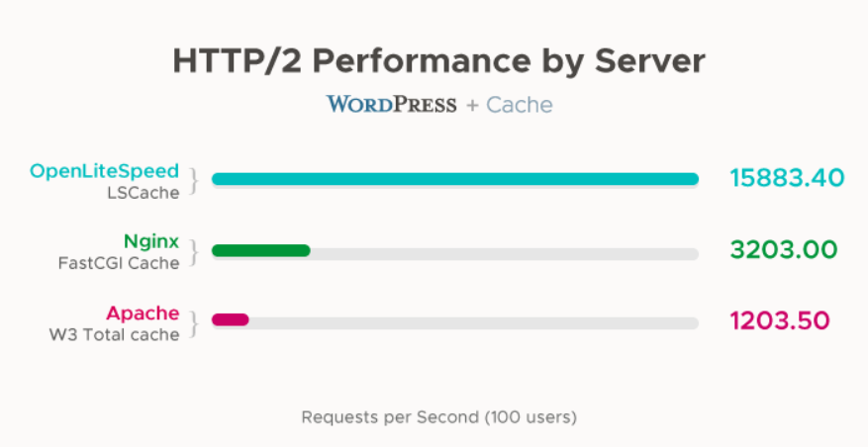Click the gray unfilled part of Apache bar

tap(473, 322)
